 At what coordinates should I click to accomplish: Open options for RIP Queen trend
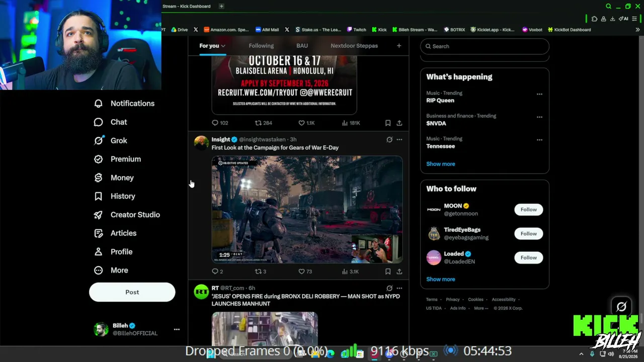click(539, 94)
